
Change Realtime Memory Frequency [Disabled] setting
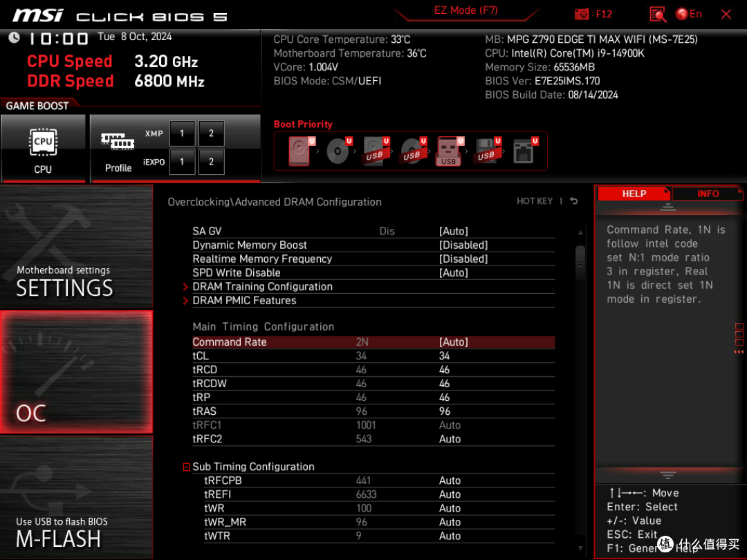[463, 259]
